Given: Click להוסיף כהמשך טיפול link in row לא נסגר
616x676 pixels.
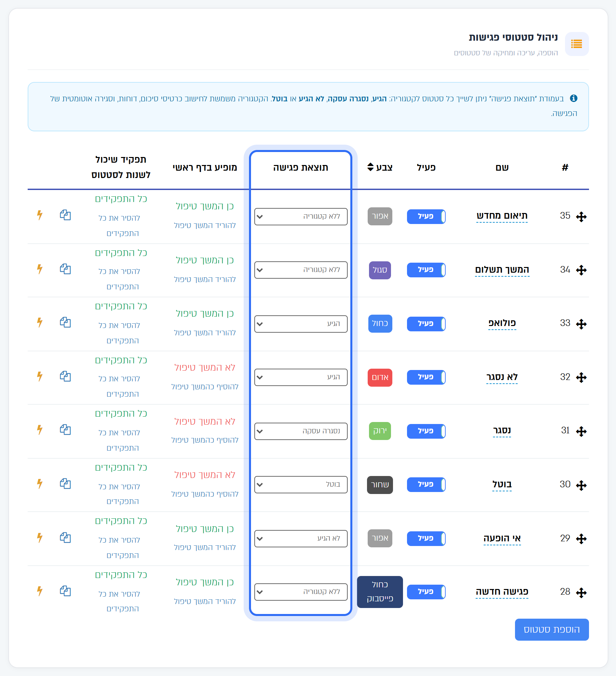Looking at the screenshot, I should [205, 387].
